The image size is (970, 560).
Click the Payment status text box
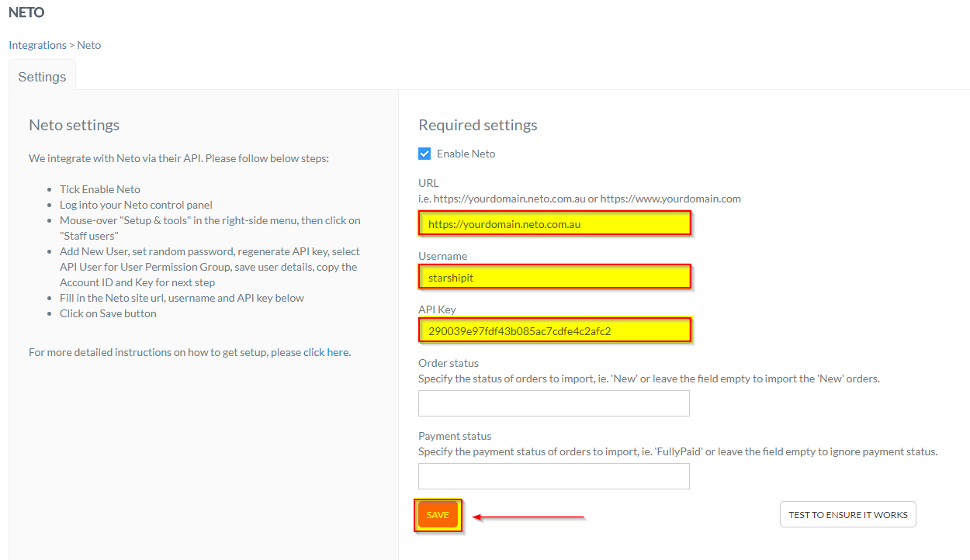[x=554, y=476]
